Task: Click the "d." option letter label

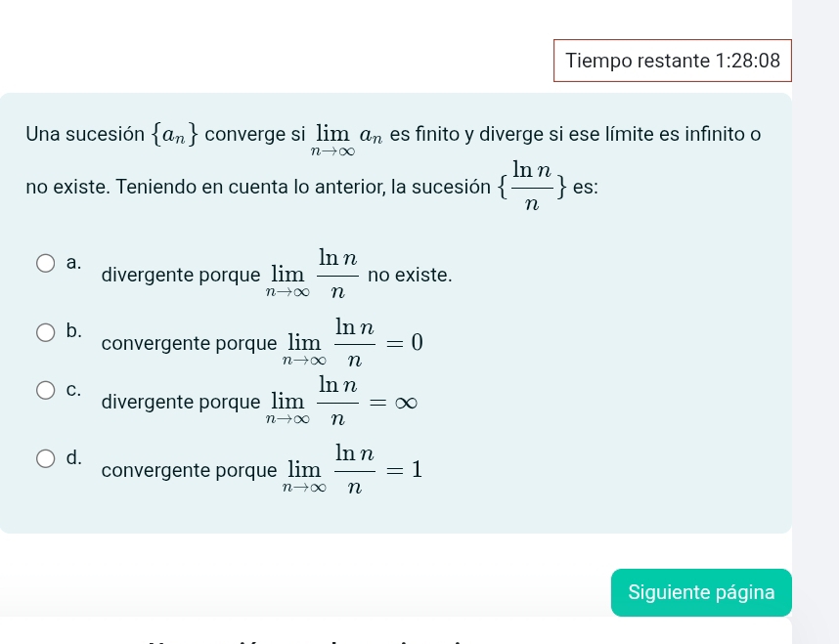Action: [74, 457]
